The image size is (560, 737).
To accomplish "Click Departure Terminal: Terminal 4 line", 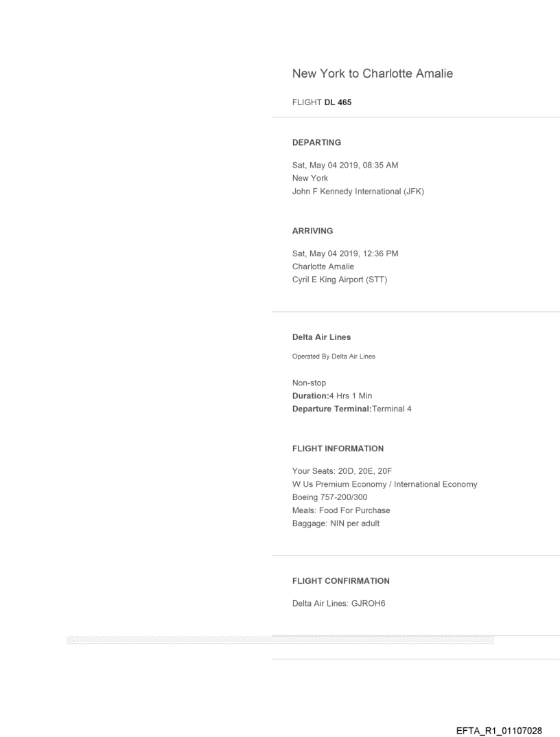I will [352, 409].
